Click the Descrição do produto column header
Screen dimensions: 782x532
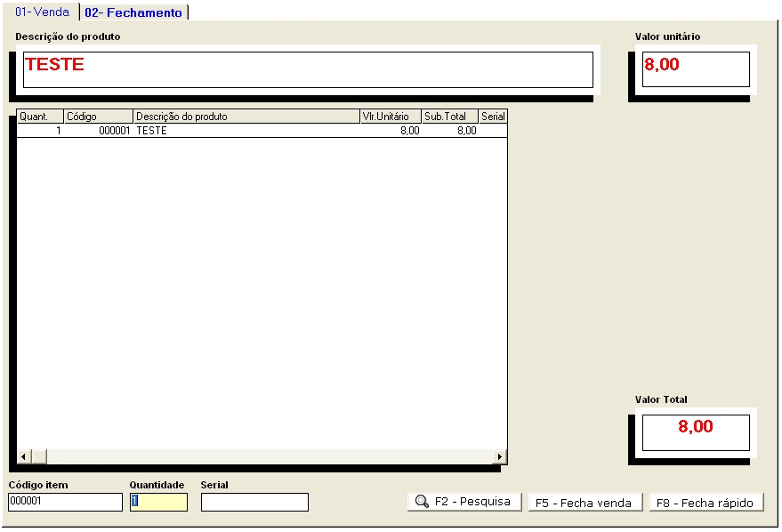point(246,117)
